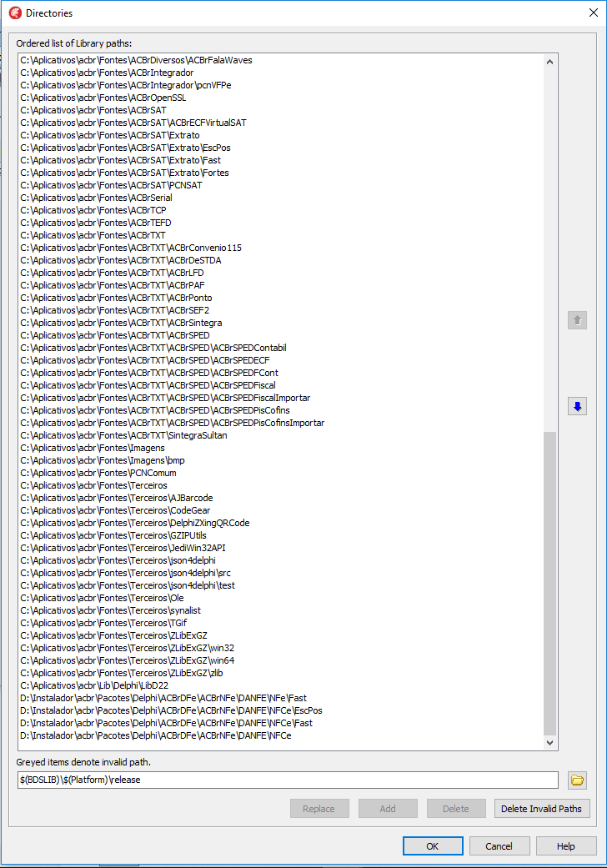Select path Terceiros\JediWin32API

pos(123,548)
